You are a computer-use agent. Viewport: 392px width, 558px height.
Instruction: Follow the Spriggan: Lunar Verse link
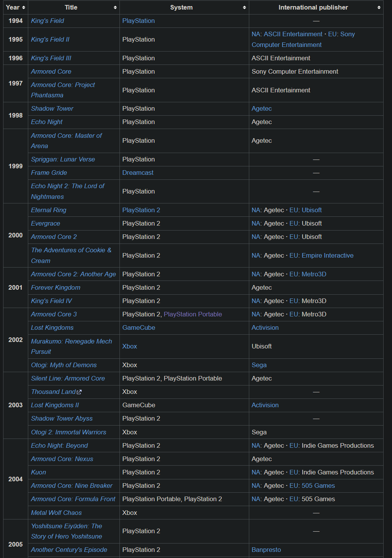click(63, 159)
